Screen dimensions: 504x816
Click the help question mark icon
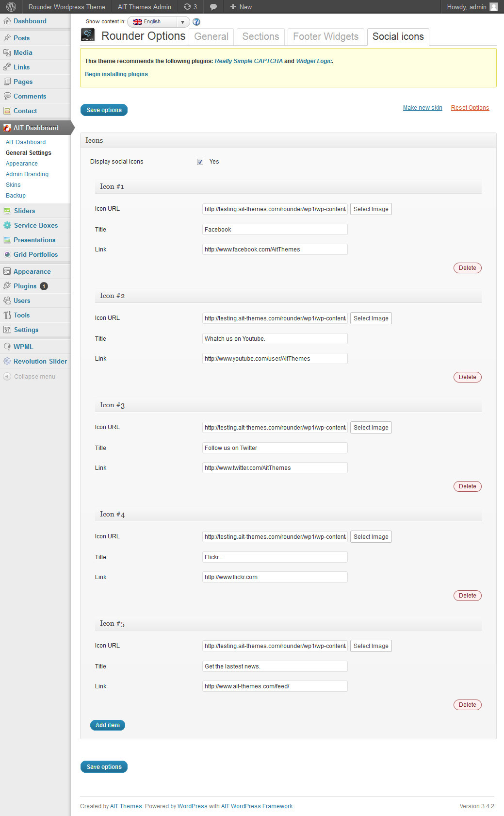[x=196, y=22]
